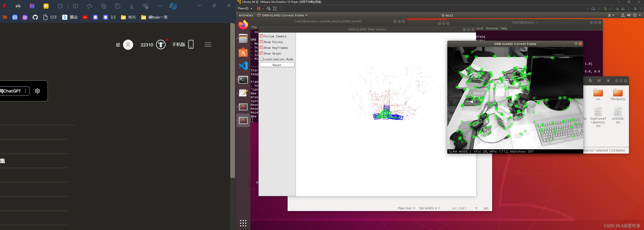Open Firefox from the Ubuntu dock

click(243, 25)
